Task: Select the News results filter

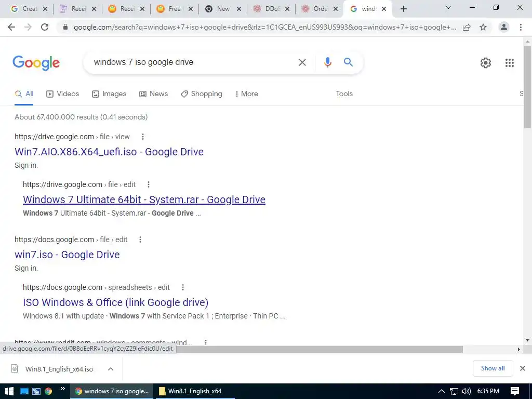Action: 154,94
